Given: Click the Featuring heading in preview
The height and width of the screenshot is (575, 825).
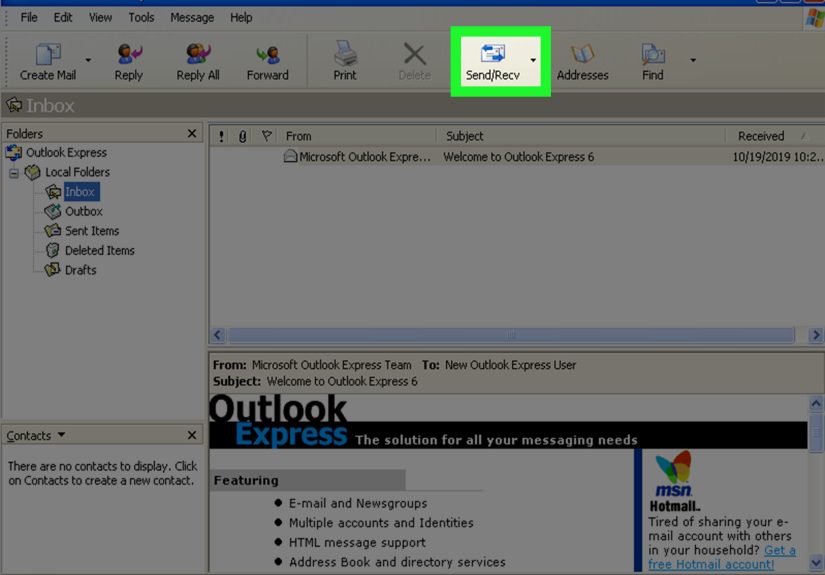Looking at the screenshot, I should (246, 480).
